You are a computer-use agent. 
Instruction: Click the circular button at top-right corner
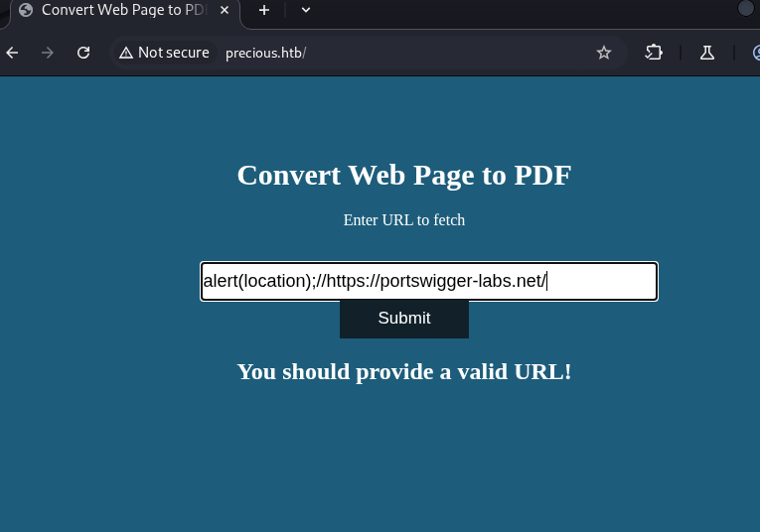click(746, 9)
